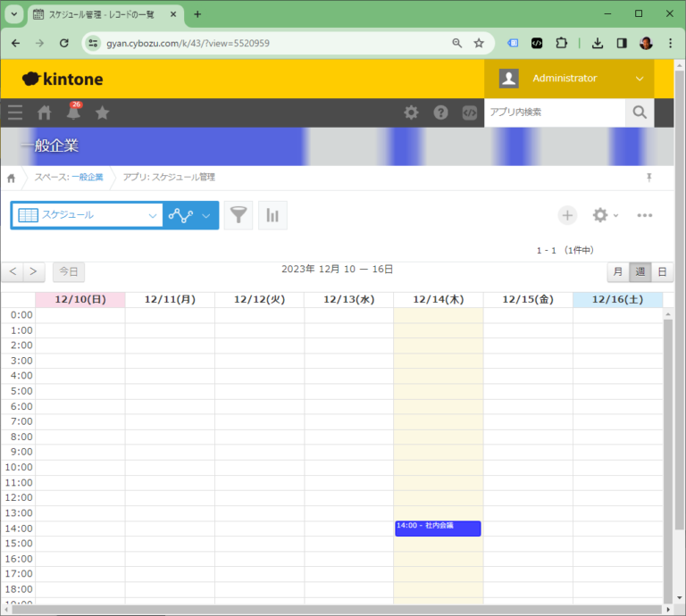
Task: Click the help question mark icon
Action: click(440, 112)
